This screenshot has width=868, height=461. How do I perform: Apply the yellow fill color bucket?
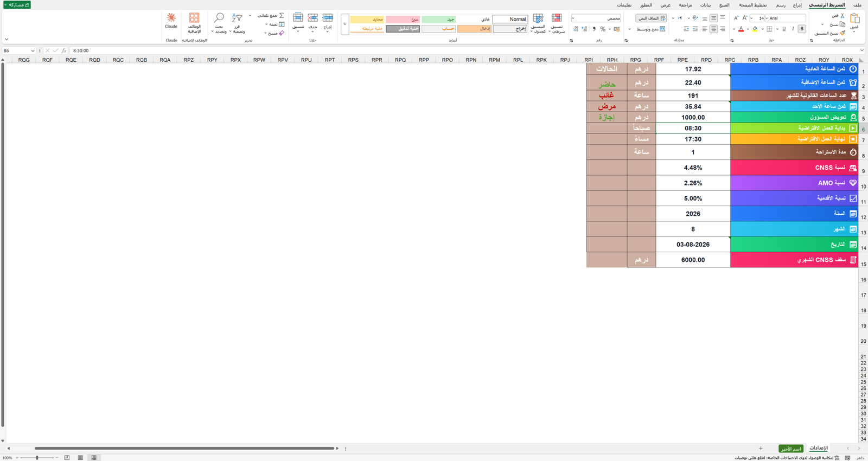click(x=755, y=29)
